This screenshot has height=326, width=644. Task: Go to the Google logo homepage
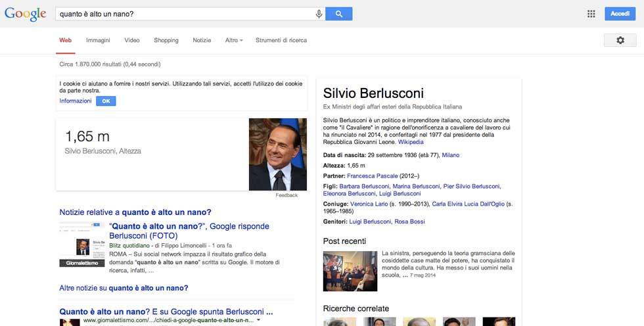click(25, 14)
